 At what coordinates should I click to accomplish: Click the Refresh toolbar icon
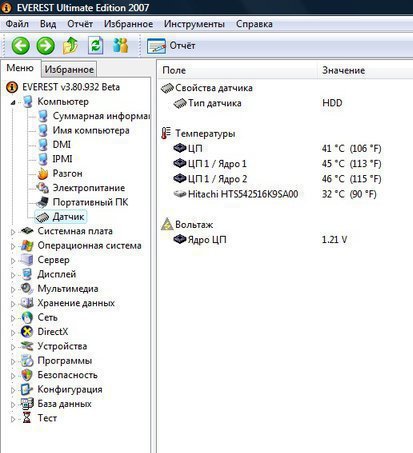coord(95,46)
